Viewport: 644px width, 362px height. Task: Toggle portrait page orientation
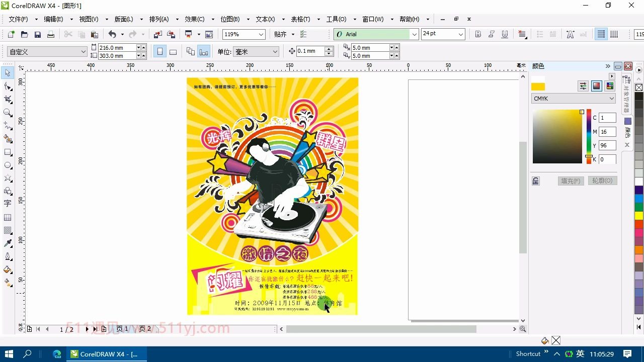coord(160,51)
